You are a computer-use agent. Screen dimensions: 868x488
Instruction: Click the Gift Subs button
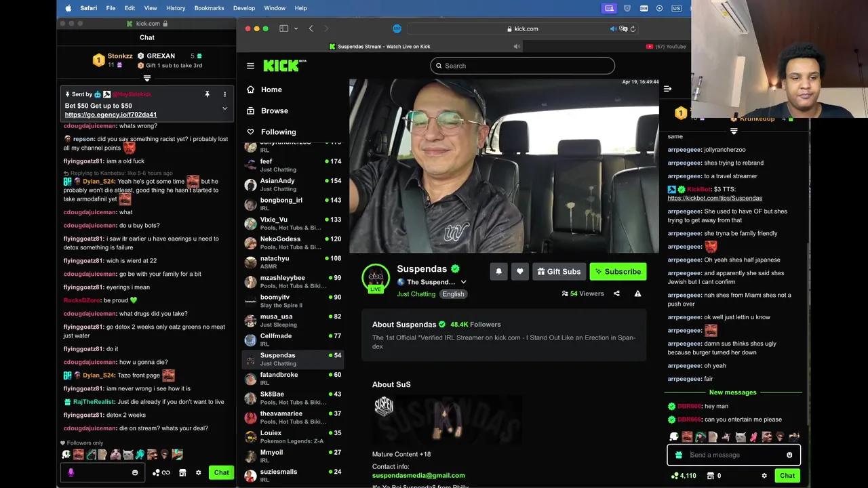pyautogui.click(x=559, y=271)
